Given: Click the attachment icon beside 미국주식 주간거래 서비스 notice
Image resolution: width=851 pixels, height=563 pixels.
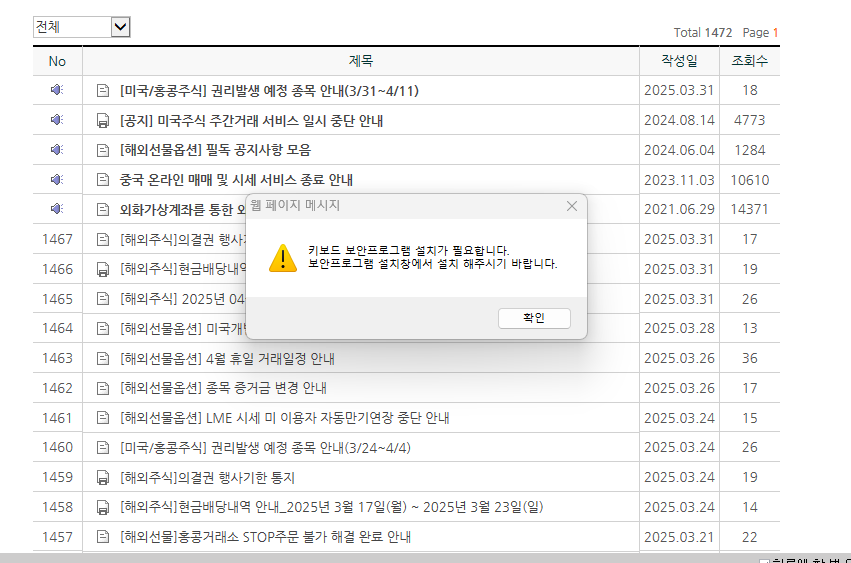Looking at the screenshot, I should (x=102, y=121).
